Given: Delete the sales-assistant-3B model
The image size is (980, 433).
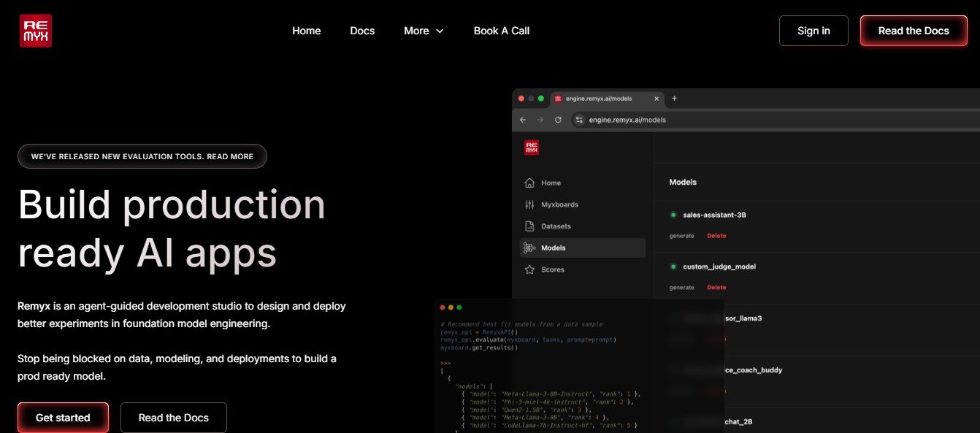Looking at the screenshot, I should pyautogui.click(x=716, y=236).
